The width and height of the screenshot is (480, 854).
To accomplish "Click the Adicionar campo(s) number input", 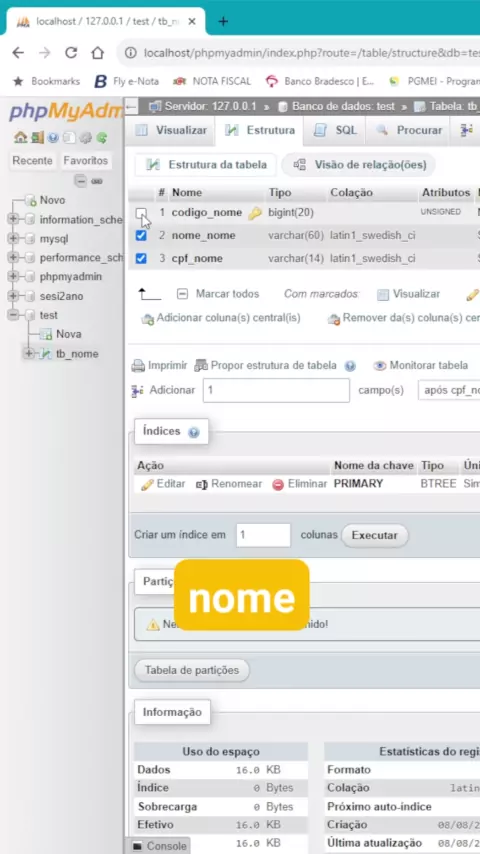I will (x=276, y=391).
